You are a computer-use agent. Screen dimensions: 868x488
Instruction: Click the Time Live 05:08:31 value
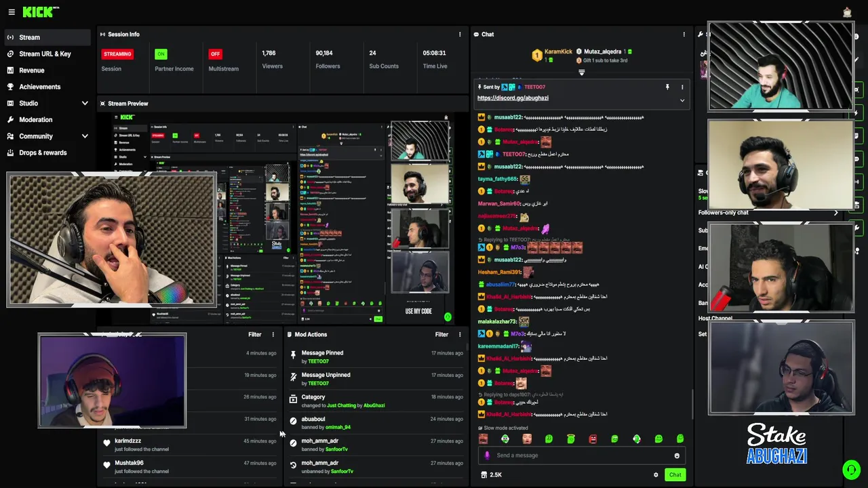pos(435,53)
